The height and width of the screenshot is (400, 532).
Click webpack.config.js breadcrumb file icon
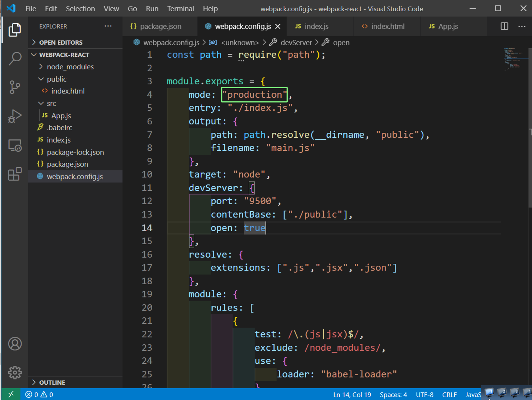(x=137, y=42)
